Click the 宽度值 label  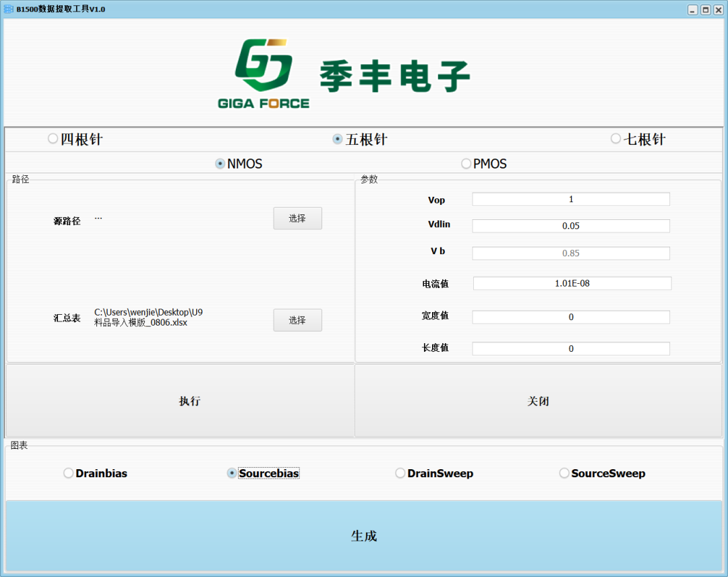(435, 315)
